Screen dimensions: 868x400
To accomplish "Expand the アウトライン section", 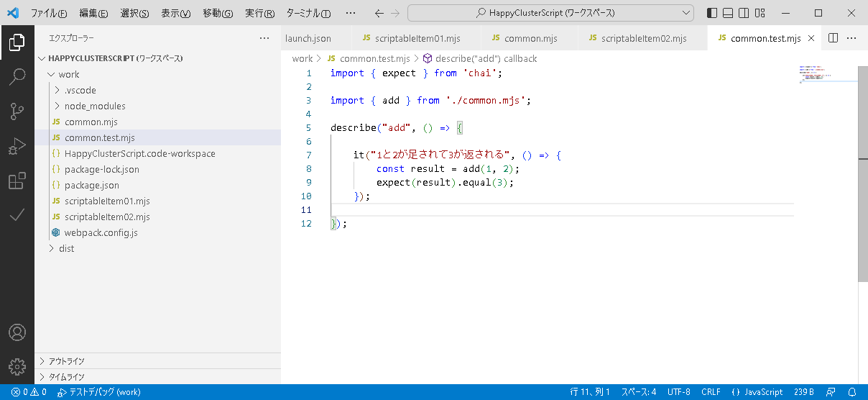I will tap(157, 360).
